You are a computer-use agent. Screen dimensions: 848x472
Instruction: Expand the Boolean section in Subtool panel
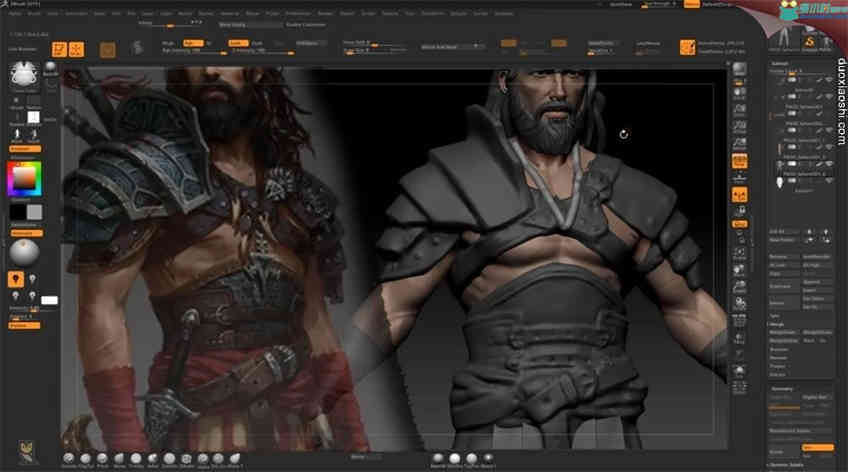pyautogui.click(x=779, y=349)
